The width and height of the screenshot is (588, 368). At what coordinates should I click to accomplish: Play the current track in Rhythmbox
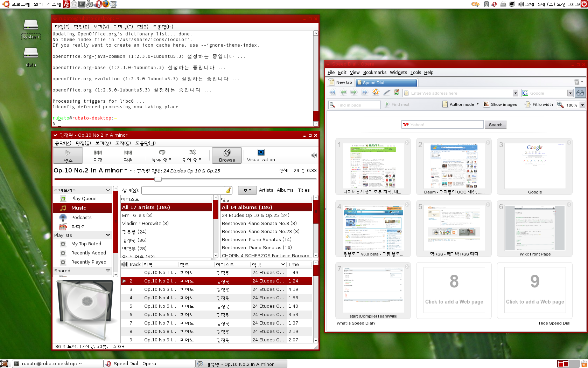(68, 156)
